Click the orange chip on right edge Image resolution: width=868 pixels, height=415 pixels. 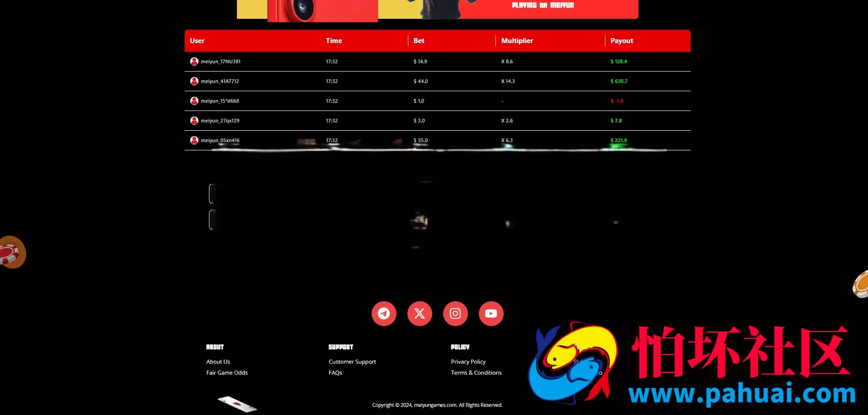[x=861, y=284]
